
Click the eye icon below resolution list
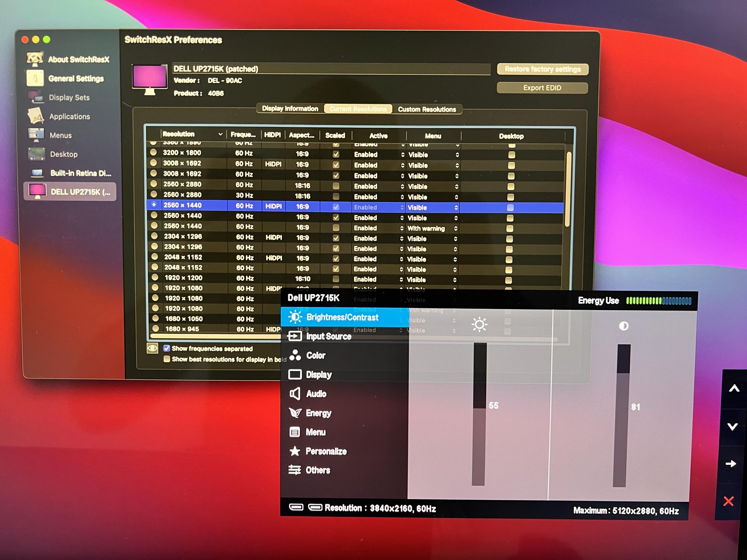tap(152, 349)
